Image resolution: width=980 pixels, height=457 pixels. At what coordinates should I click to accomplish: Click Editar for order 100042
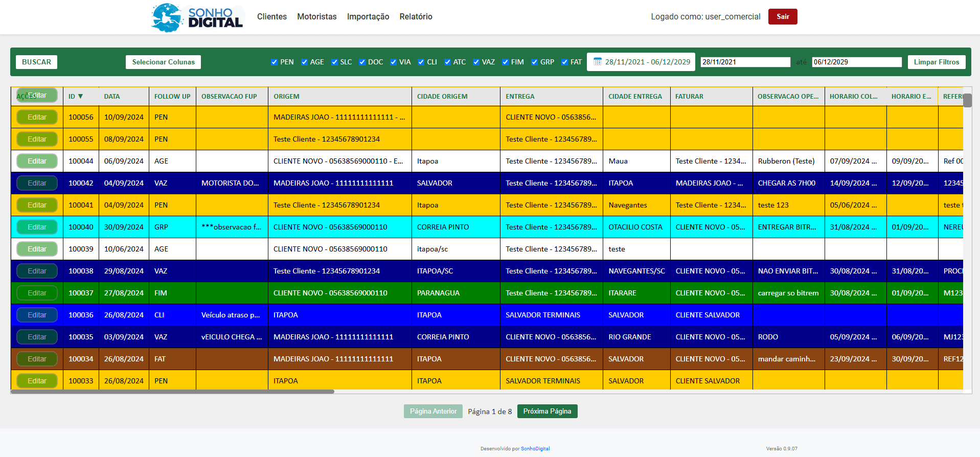click(37, 183)
